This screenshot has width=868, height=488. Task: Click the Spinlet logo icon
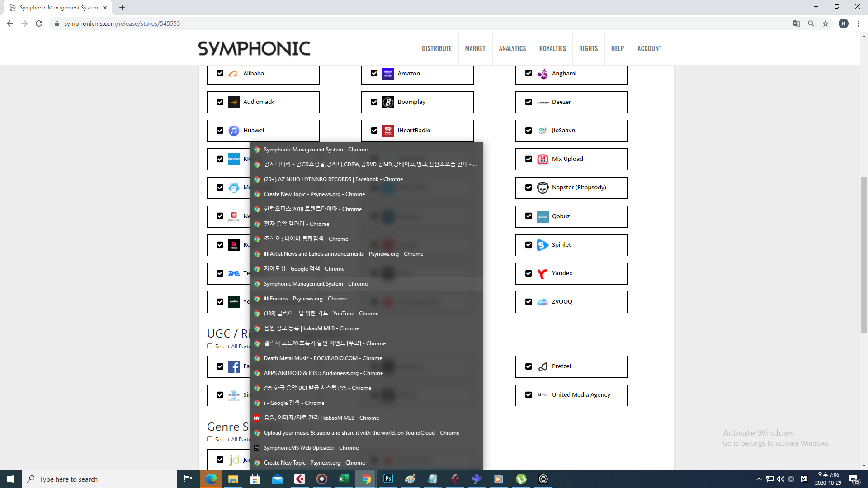pyautogui.click(x=542, y=245)
